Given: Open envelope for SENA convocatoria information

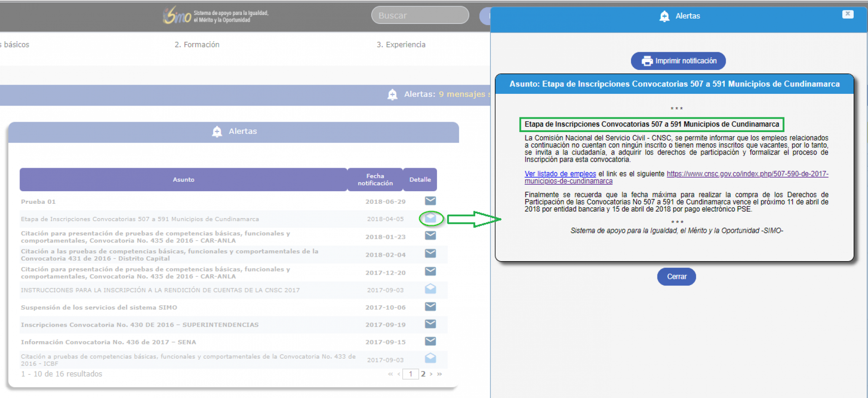Looking at the screenshot, I should [430, 342].
